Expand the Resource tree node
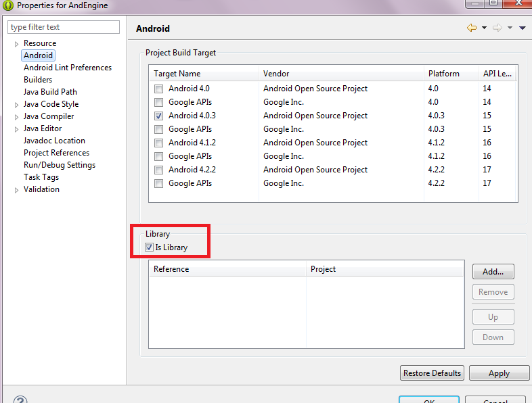This screenshot has height=403, width=532. point(16,44)
